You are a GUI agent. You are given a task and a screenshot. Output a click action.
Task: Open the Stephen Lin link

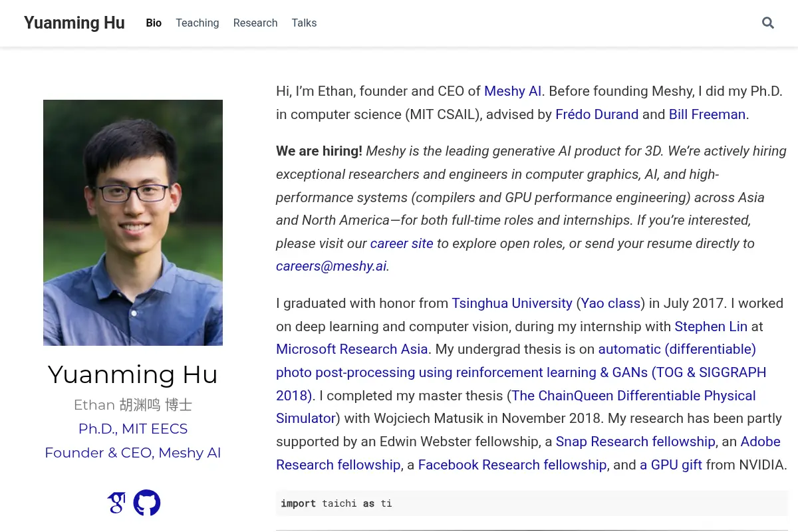pyautogui.click(x=711, y=327)
